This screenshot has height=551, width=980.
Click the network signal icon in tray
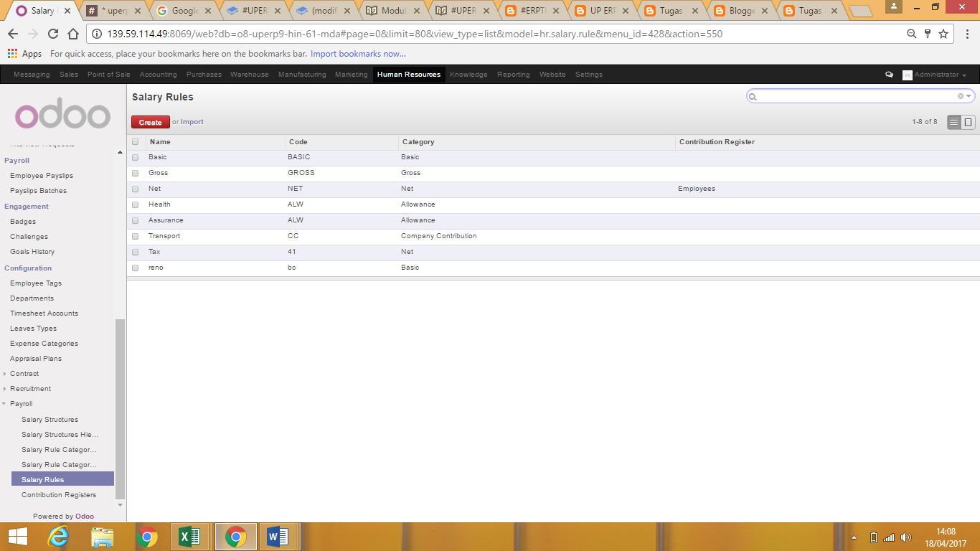click(x=890, y=537)
